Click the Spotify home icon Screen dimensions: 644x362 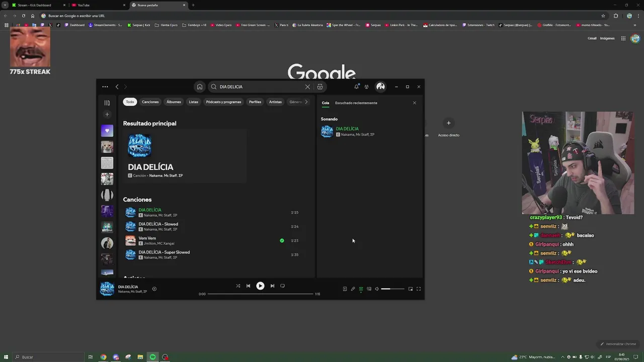tap(200, 87)
